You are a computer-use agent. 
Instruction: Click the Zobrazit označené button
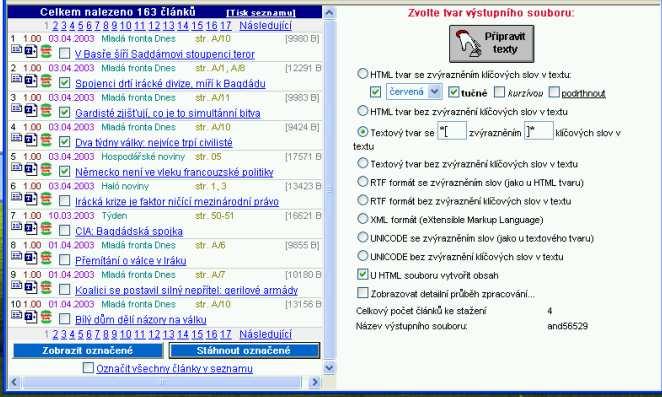88,351
